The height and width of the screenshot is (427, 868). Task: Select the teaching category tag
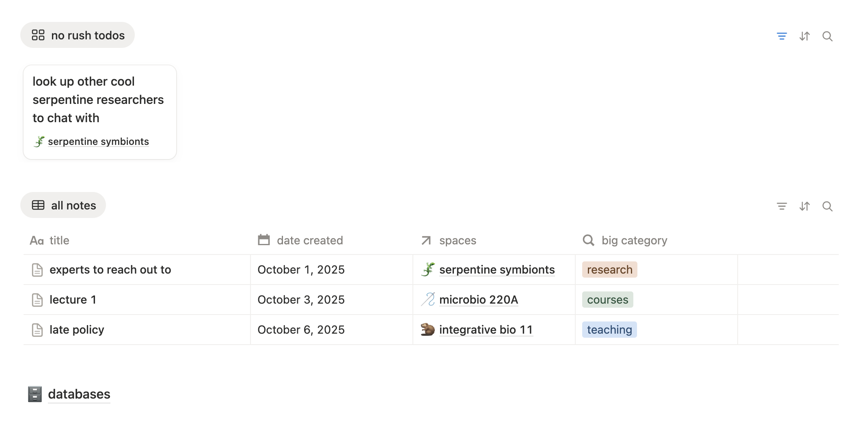(x=609, y=330)
